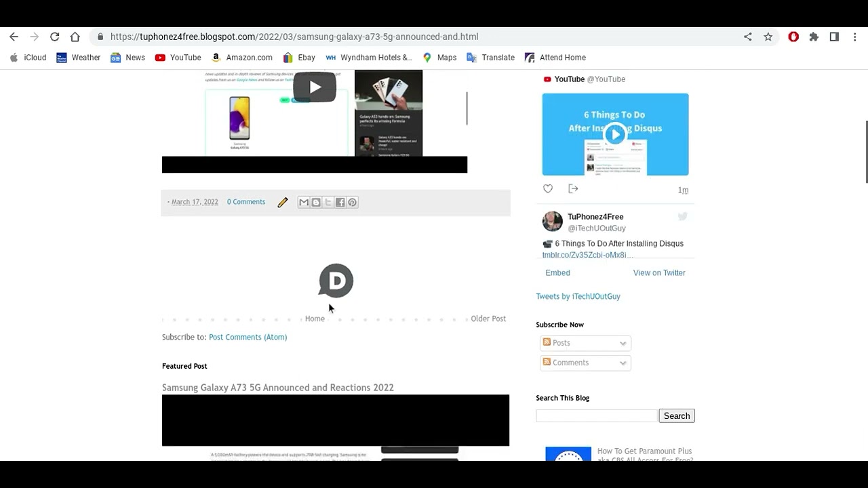The width and height of the screenshot is (868, 488).
Task: Email this post via Gmail icon
Action: 304,202
